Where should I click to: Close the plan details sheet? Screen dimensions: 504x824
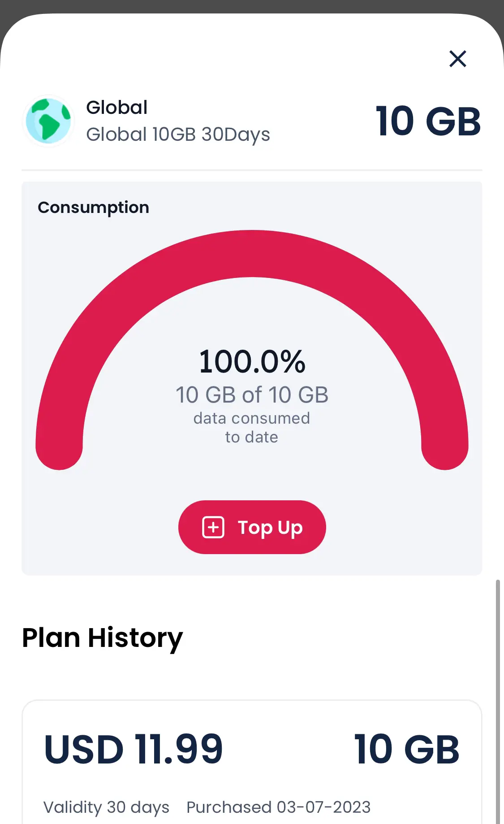[457, 59]
